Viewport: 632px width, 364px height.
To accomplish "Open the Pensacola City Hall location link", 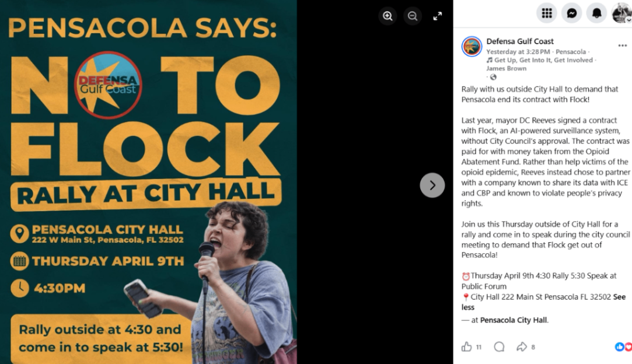I will click(514, 320).
